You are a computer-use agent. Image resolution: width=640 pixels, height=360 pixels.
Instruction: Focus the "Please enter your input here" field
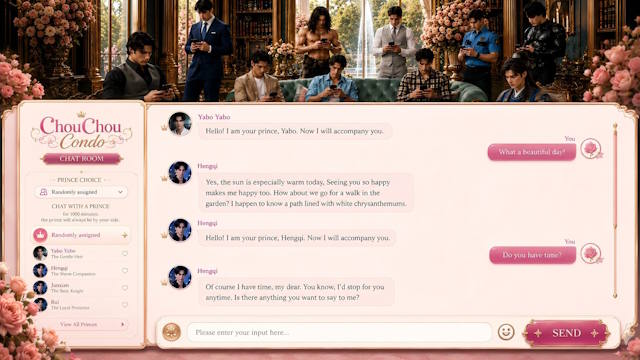(x=339, y=332)
